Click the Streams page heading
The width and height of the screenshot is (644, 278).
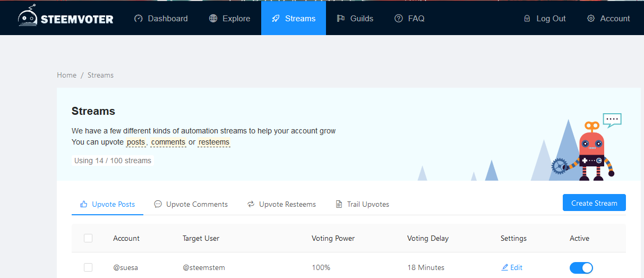(x=93, y=111)
